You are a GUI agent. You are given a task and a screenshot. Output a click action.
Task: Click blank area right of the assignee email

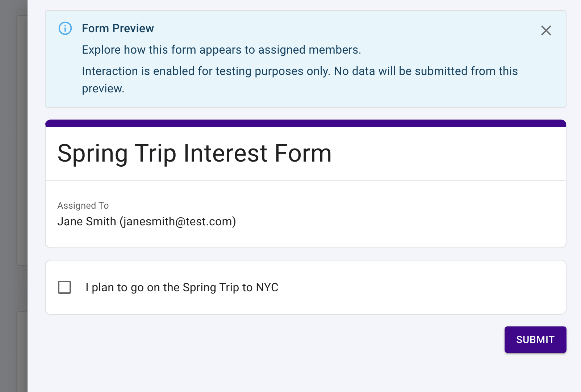tap(398, 221)
